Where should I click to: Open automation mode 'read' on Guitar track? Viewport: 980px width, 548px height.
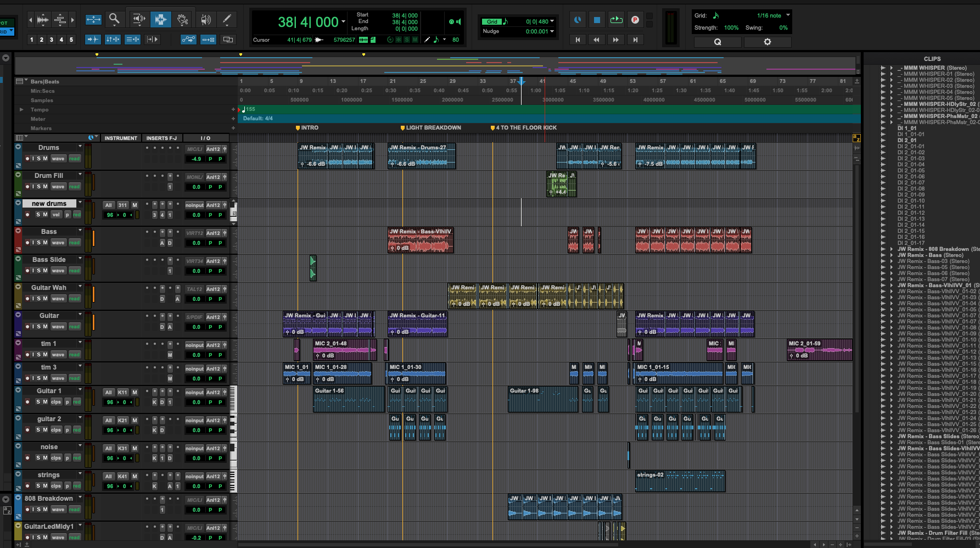click(75, 327)
